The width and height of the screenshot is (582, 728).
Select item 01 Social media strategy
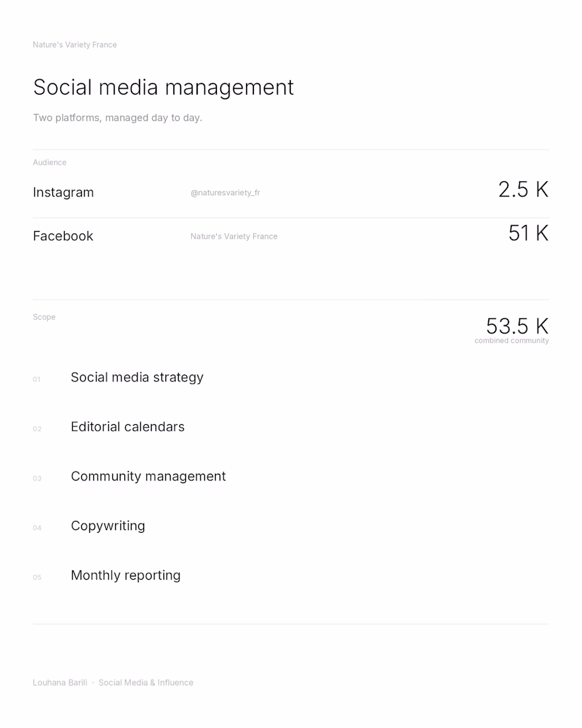click(x=118, y=377)
